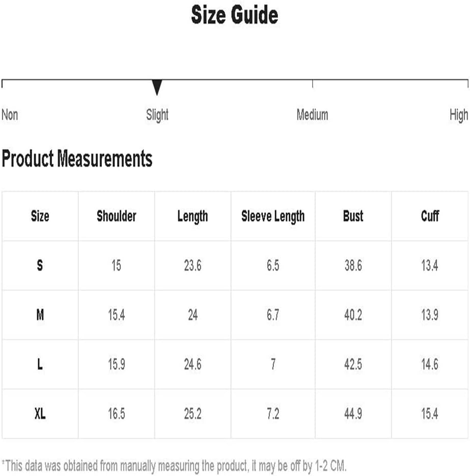470x476 pixels.
Task: Select the S size row label
Action: pyautogui.click(x=40, y=266)
